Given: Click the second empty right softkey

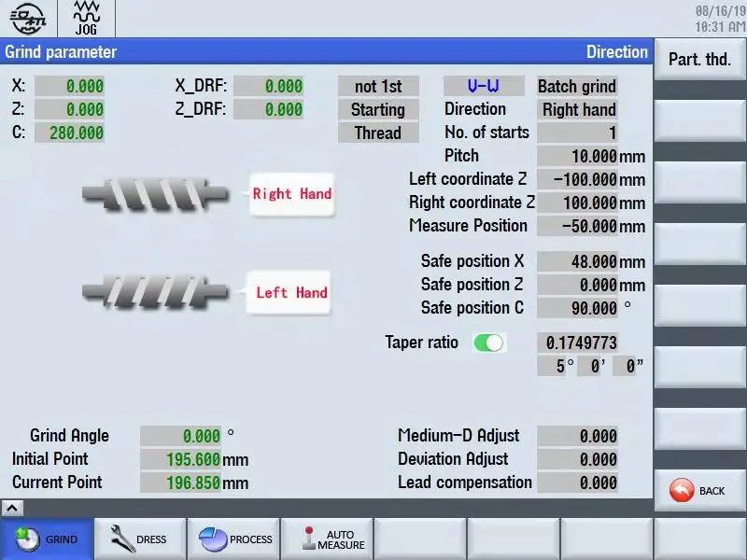Looking at the screenshot, I should (699, 182).
